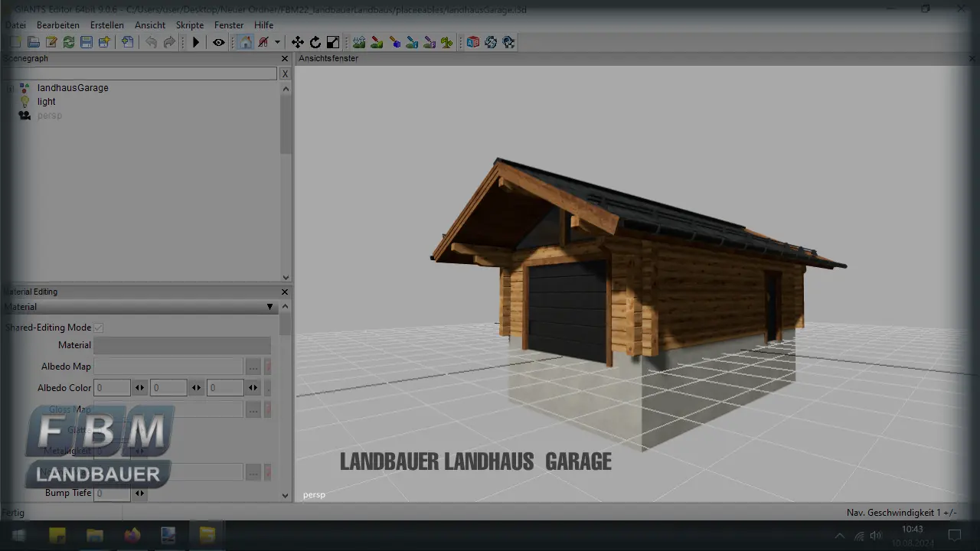
Task: Click the brush with teal block icon
Action: tap(412, 42)
